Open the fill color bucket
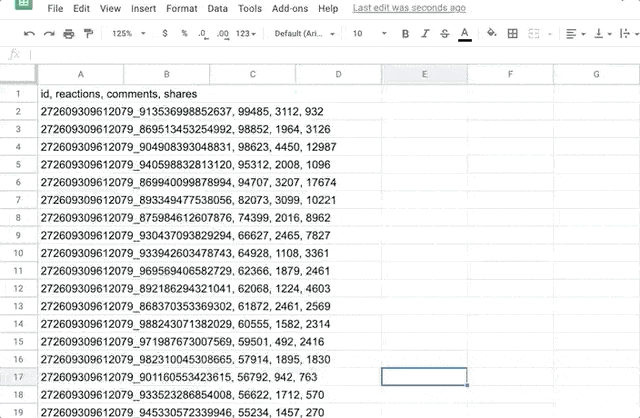Image resolution: width=640 pixels, height=418 pixels. (492, 33)
